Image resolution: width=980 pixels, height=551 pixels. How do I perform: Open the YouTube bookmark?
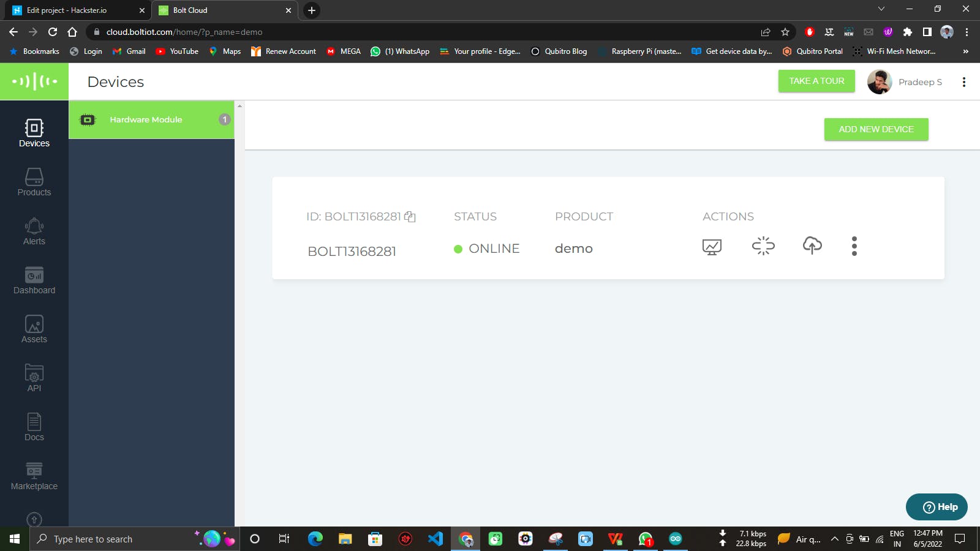[177, 51]
